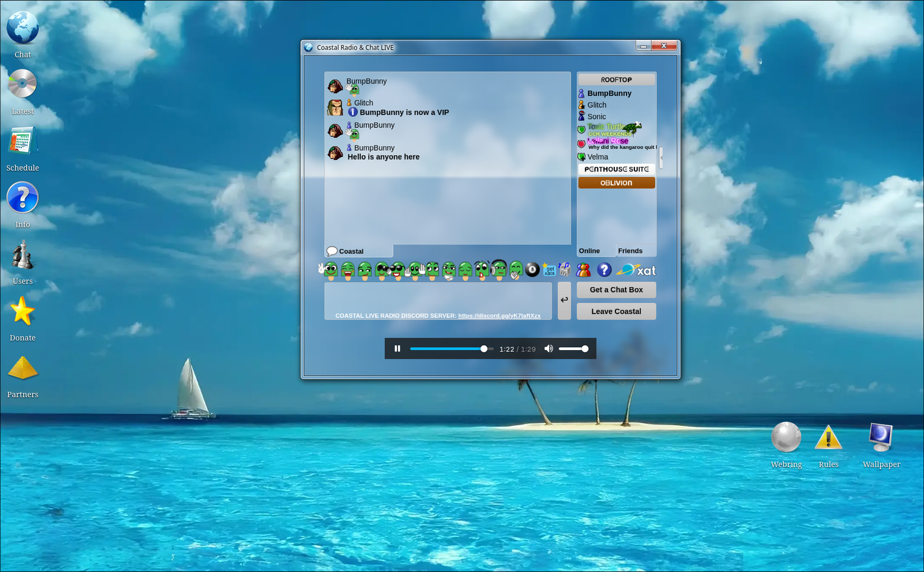
Task: Select the ROOFTOP pool
Action: tap(617, 80)
